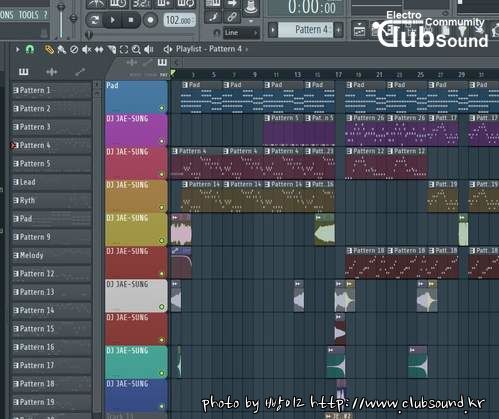Select previous pattern with left arrow
The height and width of the screenshot is (419, 499).
[273, 30]
